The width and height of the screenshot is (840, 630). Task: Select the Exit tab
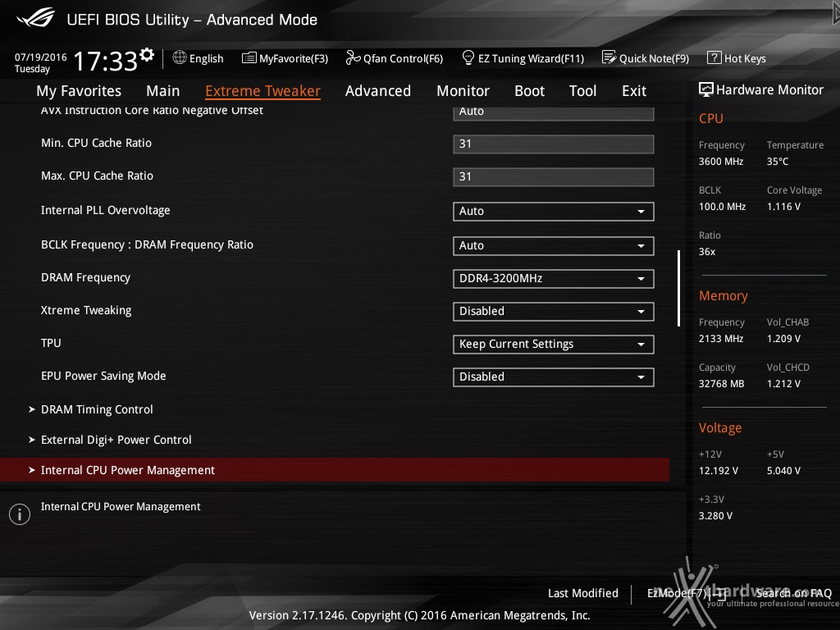click(x=634, y=91)
